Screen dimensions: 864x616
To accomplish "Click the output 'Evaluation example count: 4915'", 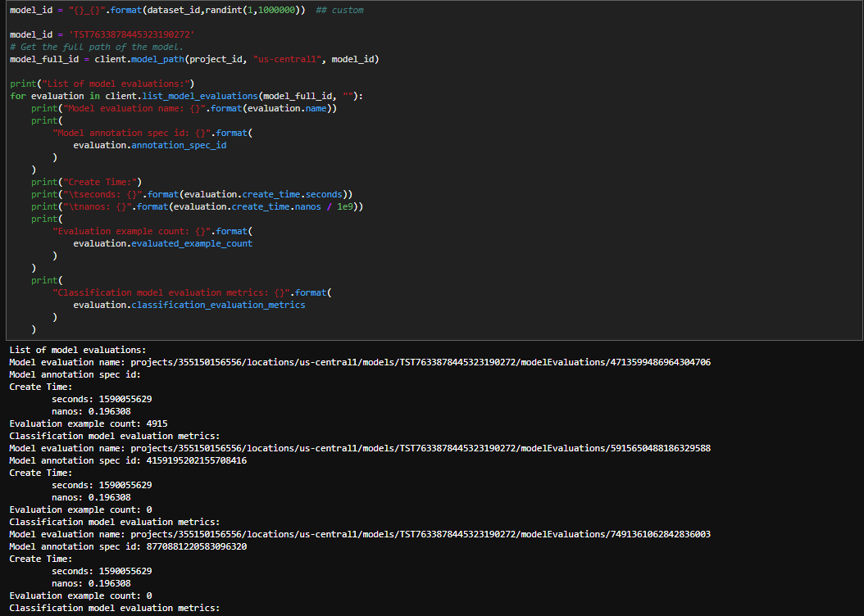I will coord(89,423).
